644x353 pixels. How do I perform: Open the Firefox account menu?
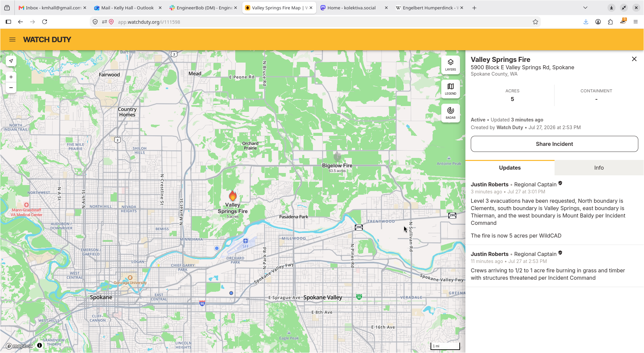click(598, 22)
